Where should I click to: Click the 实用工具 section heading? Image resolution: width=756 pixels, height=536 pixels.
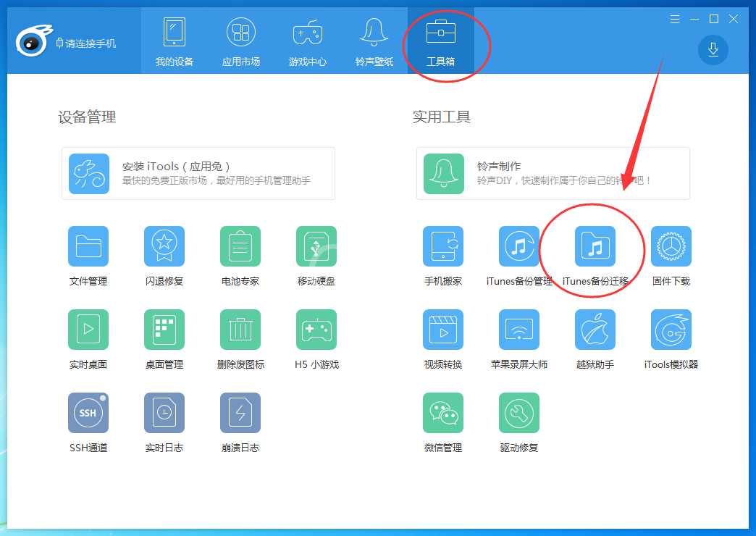pyautogui.click(x=442, y=117)
